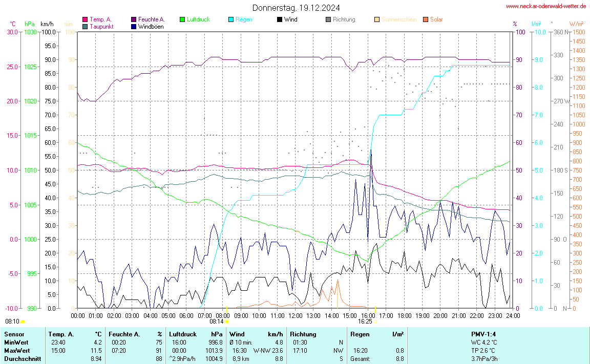Click the purple Feuchte A. legend swatch
The height and width of the screenshot is (364, 590).
click(134, 20)
